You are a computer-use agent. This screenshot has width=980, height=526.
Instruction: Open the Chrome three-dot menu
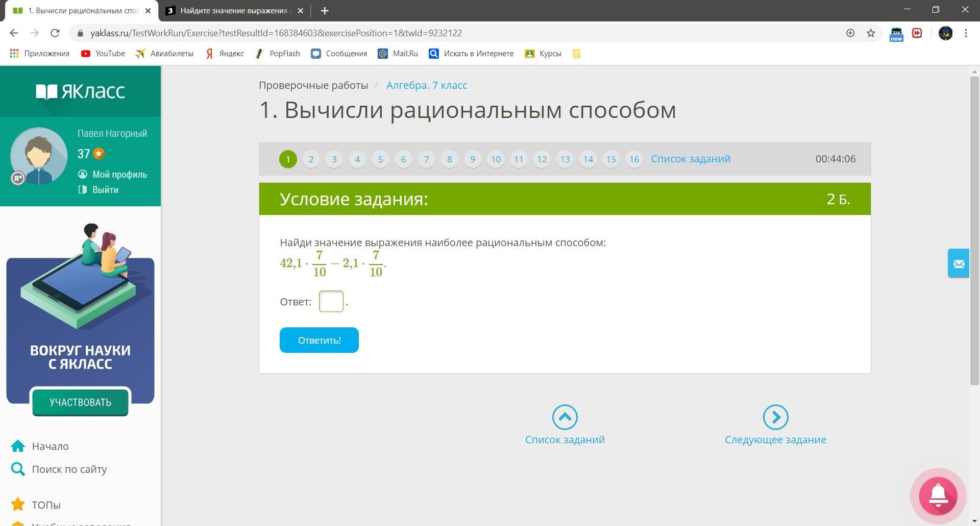966,33
